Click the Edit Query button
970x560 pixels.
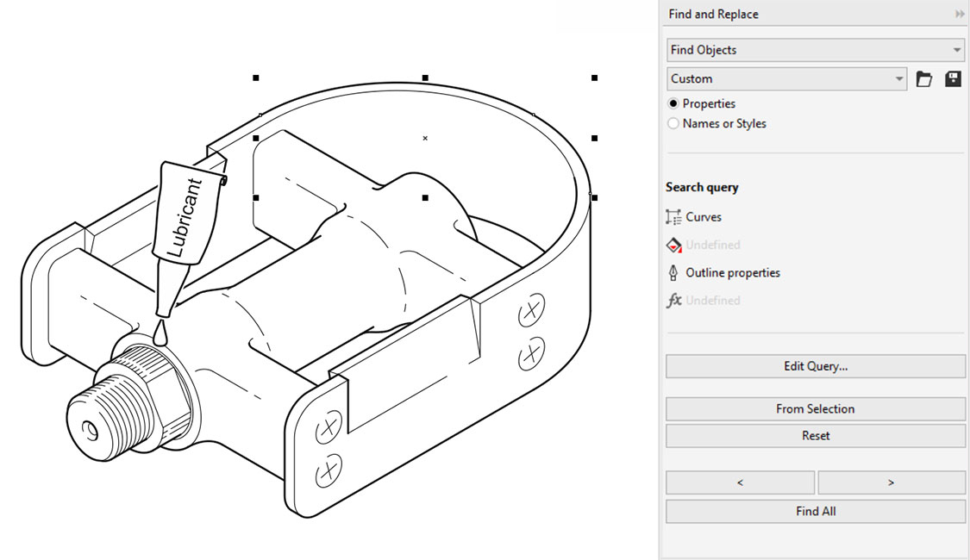(x=816, y=366)
